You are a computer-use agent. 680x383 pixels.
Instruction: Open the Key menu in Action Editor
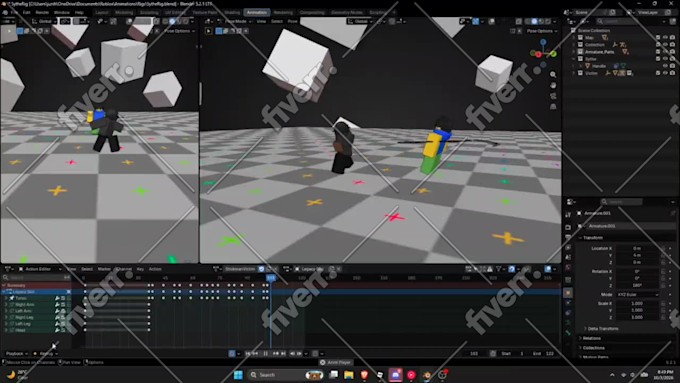tap(140, 269)
